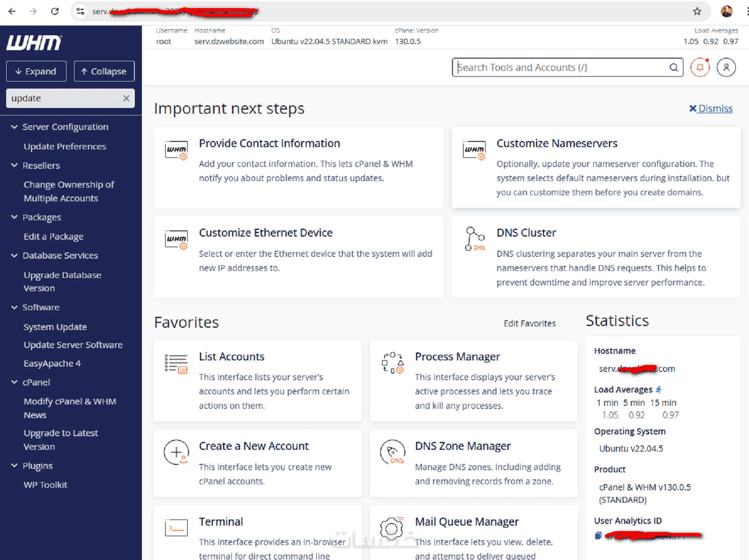This screenshot has height=560, width=749.
Task: Open Mail Queue Manager title link
Action: tap(467, 522)
